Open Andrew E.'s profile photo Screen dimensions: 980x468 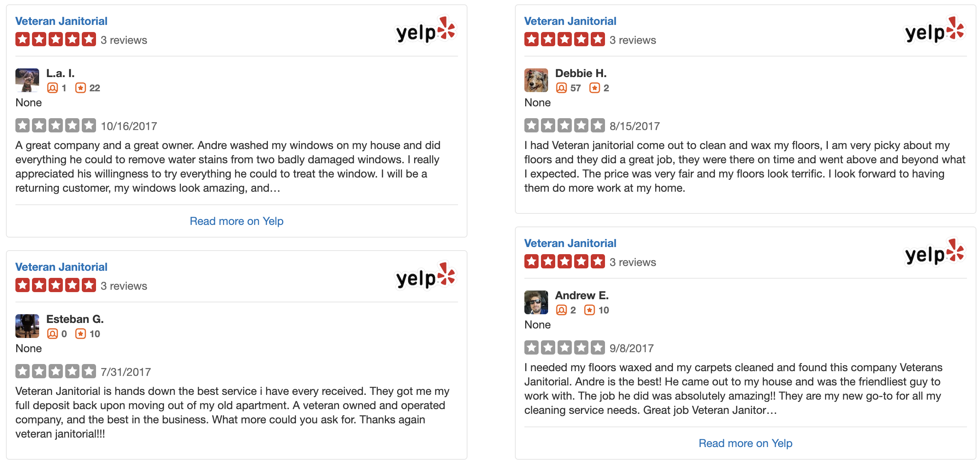(x=536, y=302)
